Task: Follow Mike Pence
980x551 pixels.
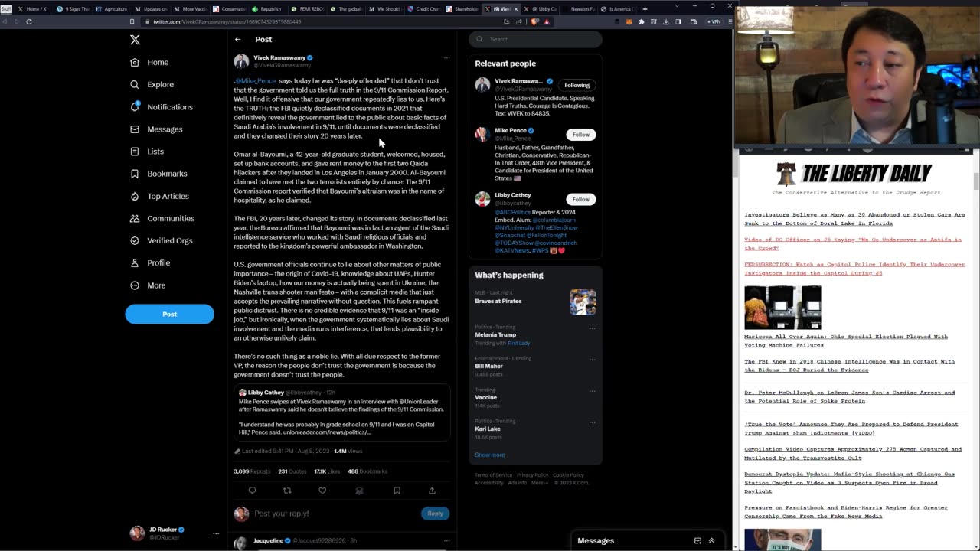Action: 581,135
